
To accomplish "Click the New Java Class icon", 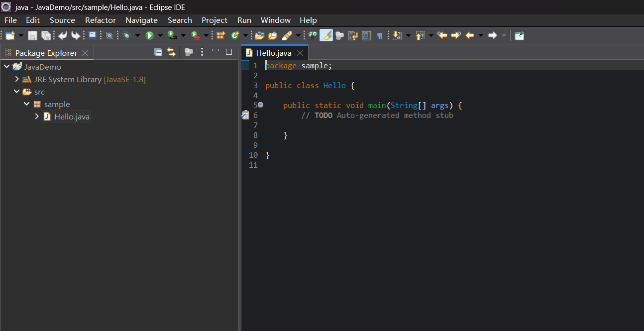I will (x=235, y=35).
